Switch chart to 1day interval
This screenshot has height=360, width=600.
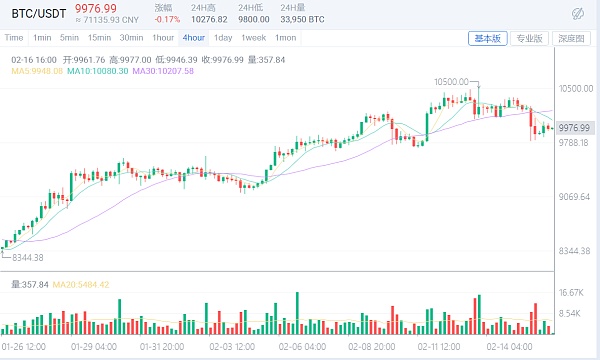click(x=223, y=38)
